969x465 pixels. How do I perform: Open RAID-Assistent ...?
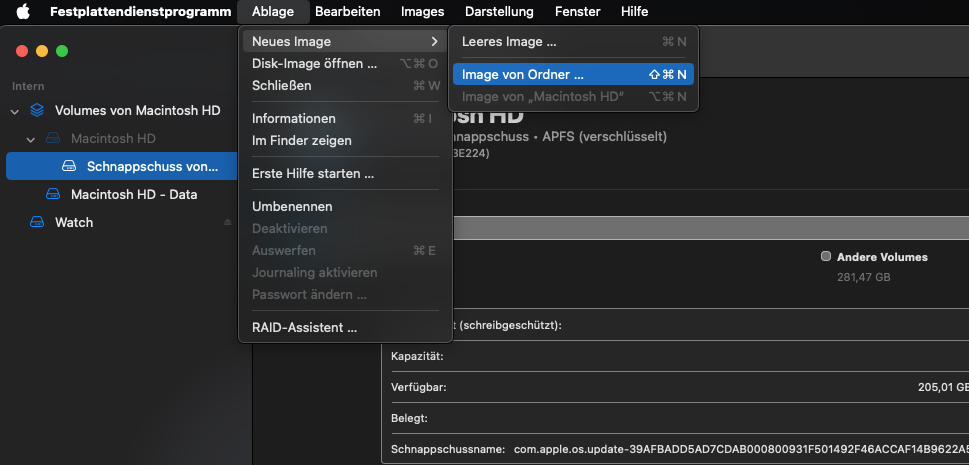[345, 328]
